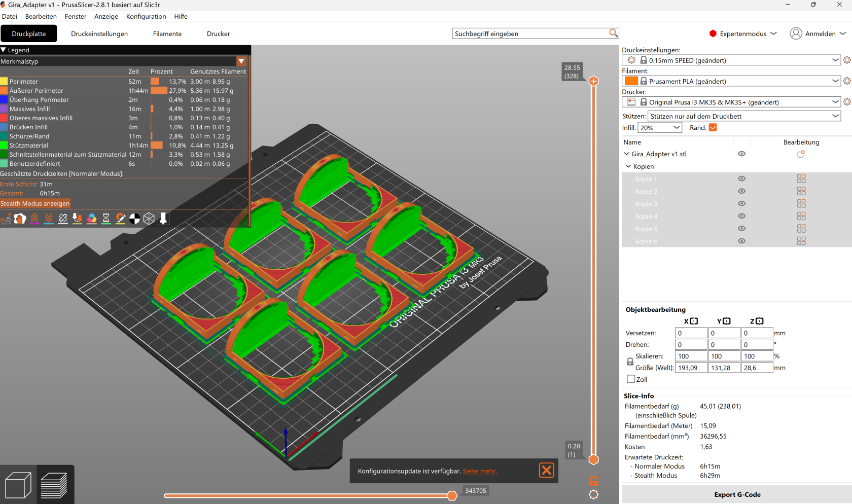Open Drucker preset settings gear
Viewport: 852px width, 504px height.
(x=847, y=101)
